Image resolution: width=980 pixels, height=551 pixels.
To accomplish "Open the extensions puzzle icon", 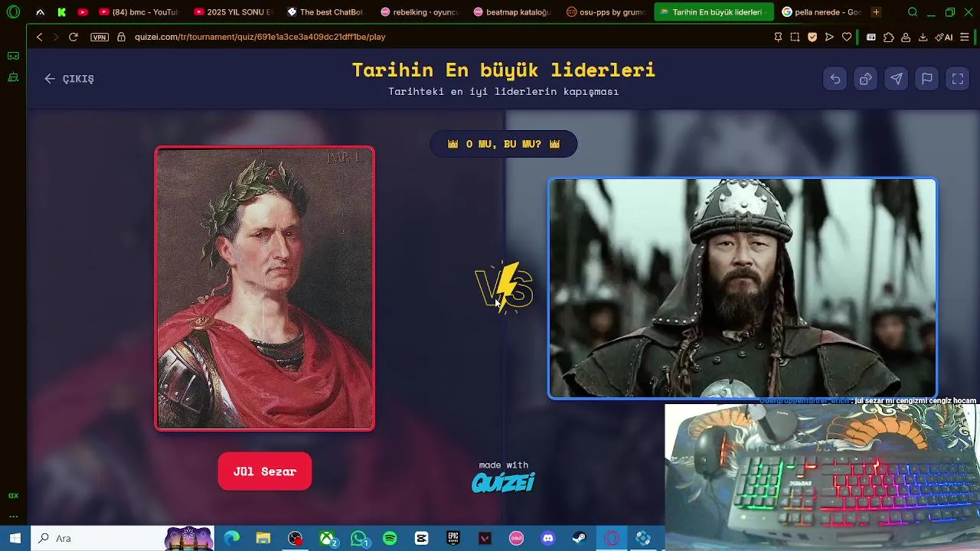I will pyautogui.click(x=889, y=37).
